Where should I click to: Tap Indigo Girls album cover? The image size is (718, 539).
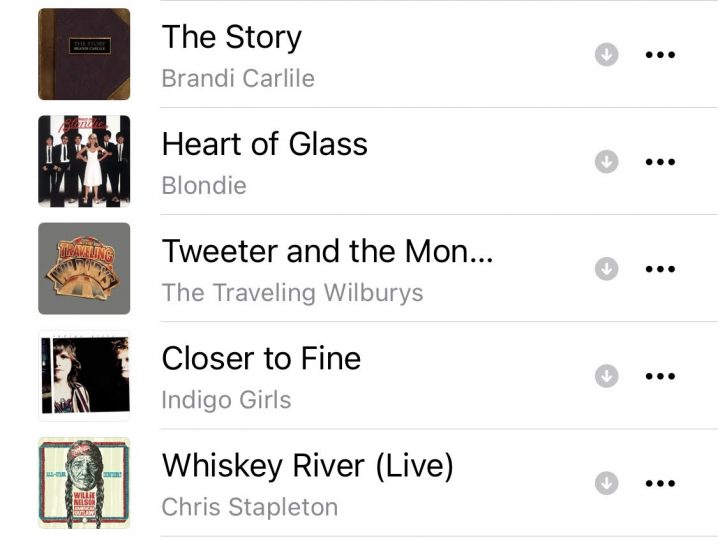(84, 376)
